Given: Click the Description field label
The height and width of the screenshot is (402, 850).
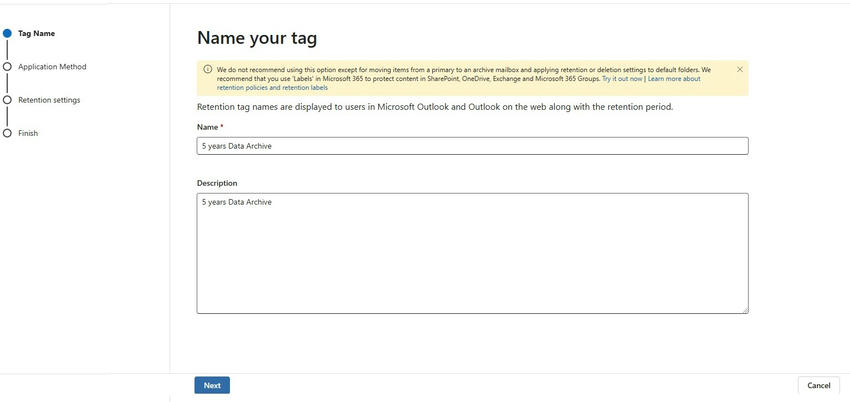Looking at the screenshot, I should (x=217, y=183).
